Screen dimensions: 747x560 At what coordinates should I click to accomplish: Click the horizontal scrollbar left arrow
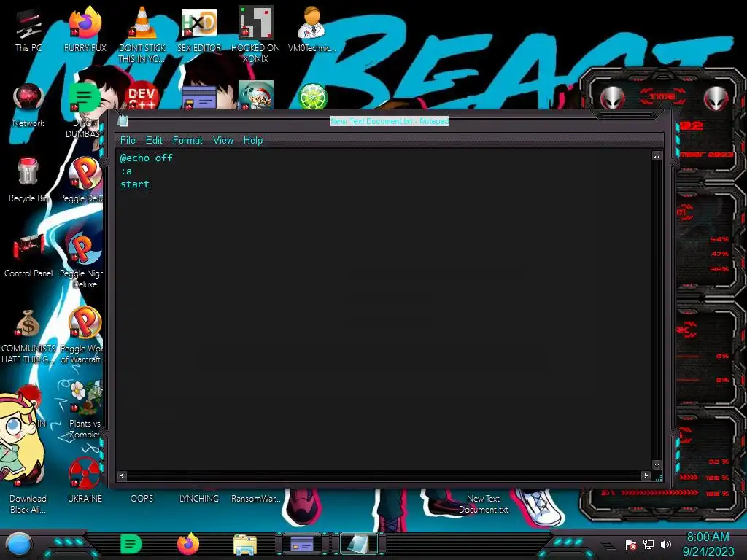123,475
